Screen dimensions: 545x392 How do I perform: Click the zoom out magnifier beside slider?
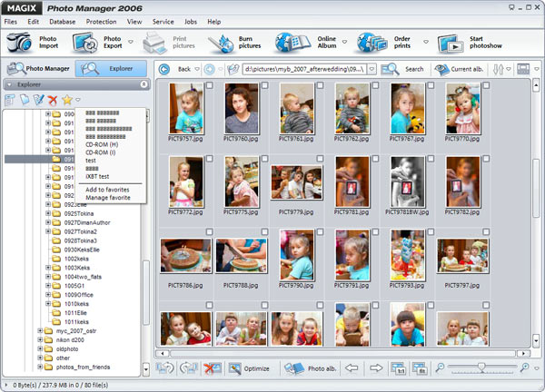click(x=440, y=367)
